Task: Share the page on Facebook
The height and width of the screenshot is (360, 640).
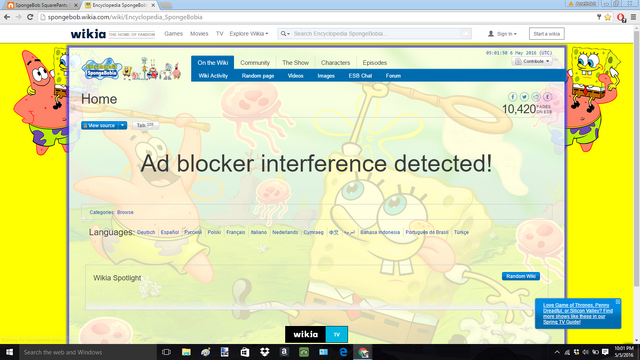Action: tap(513, 97)
